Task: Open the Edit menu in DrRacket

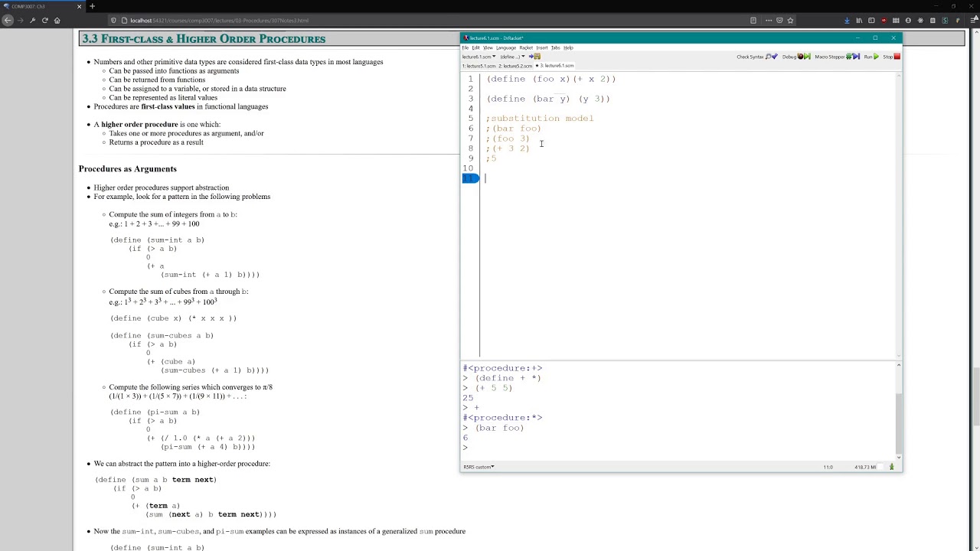Action: point(475,47)
